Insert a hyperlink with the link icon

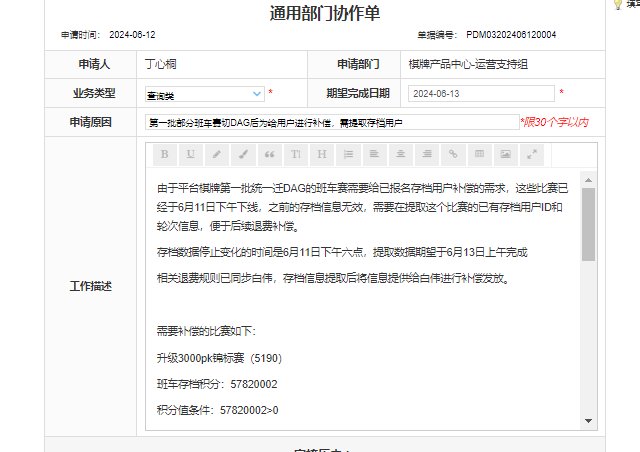point(453,154)
